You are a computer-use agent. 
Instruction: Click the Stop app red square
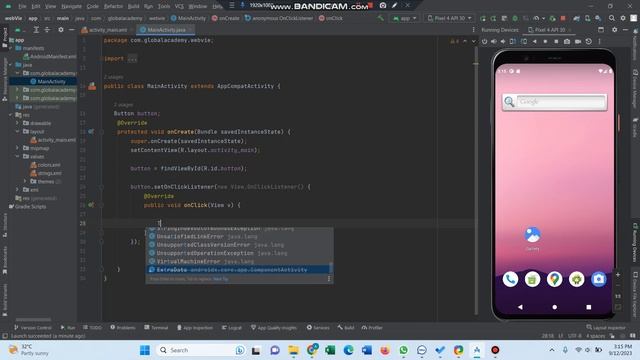[563, 18]
